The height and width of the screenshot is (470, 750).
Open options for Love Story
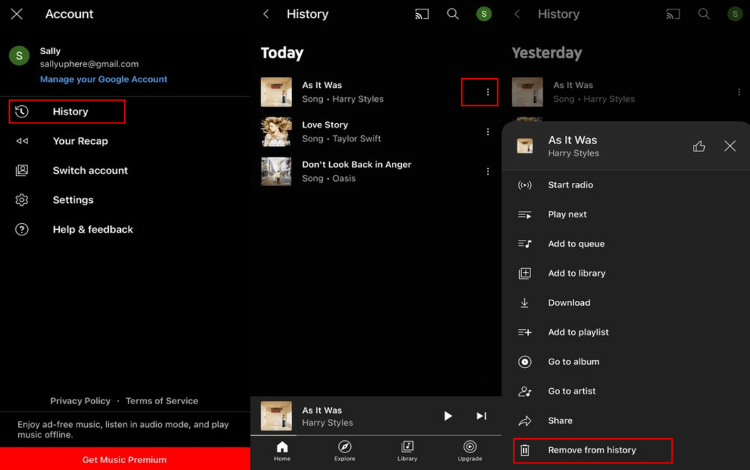[x=487, y=131]
